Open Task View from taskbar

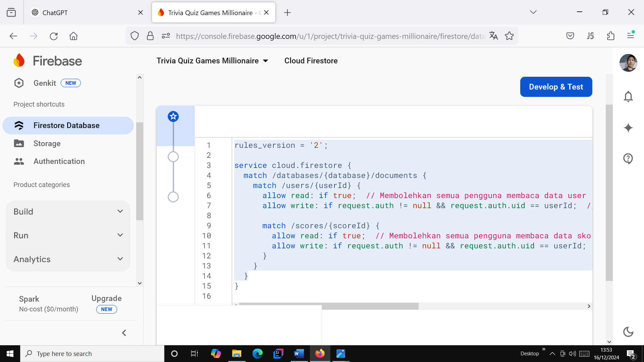pyautogui.click(x=195, y=354)
